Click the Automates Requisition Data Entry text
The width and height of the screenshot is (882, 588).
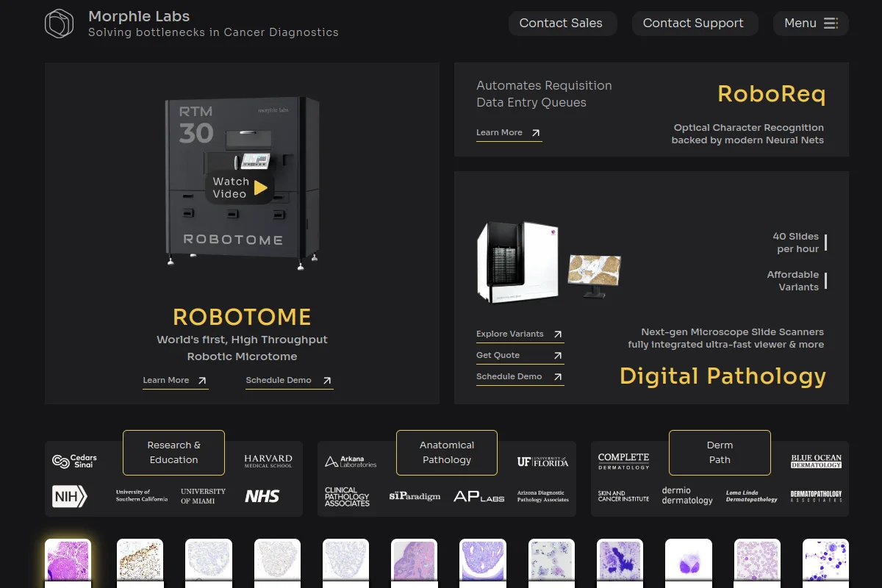click(544, 94)
